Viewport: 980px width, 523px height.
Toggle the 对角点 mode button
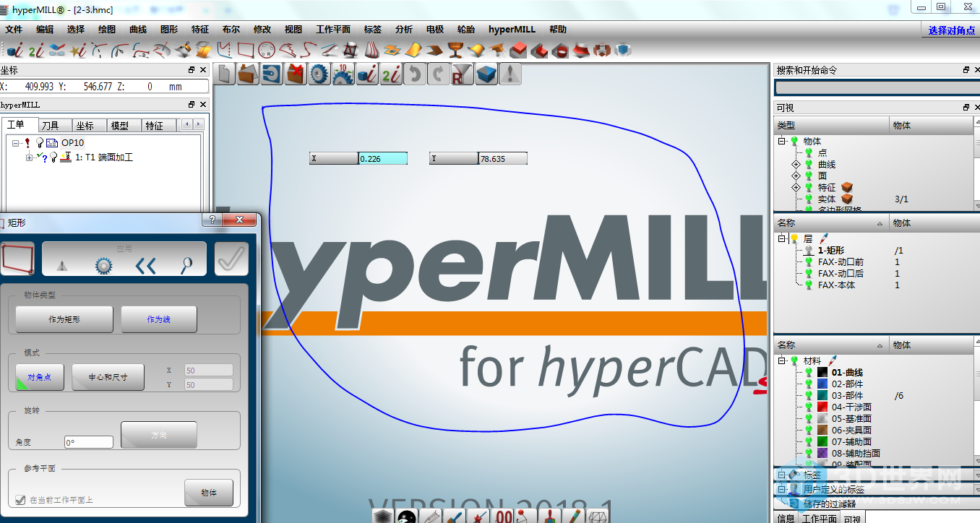(40, 377)
